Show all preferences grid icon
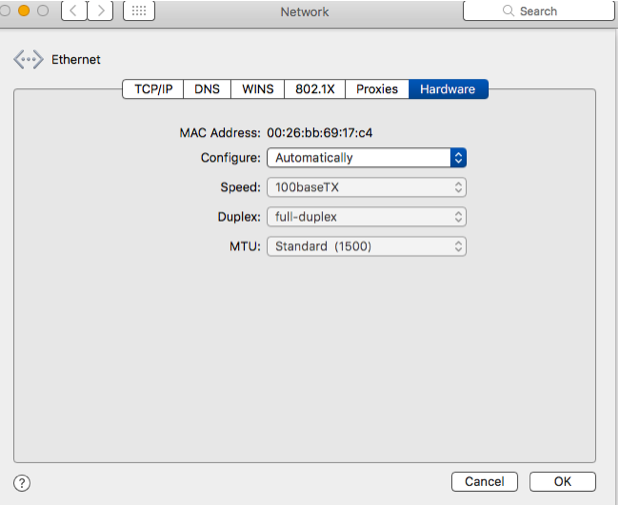 coord(139,11)
